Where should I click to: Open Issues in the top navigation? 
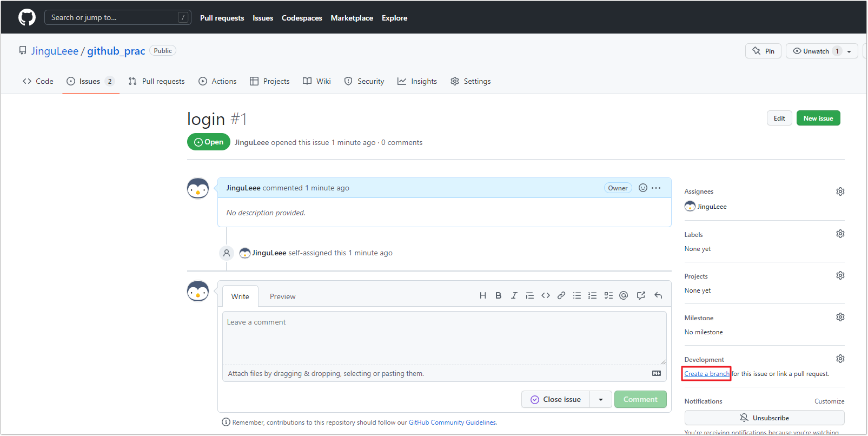coord(263,18)
